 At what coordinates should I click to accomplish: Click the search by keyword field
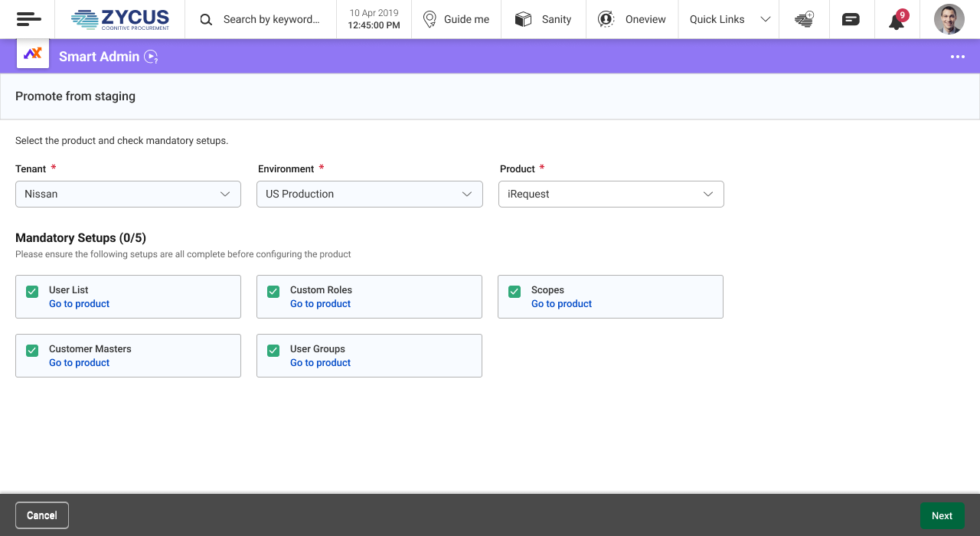[271, 19]
